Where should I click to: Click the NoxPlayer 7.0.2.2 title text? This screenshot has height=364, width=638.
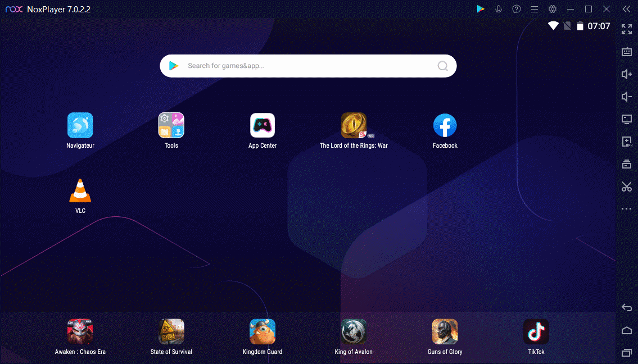click(x=58, y=10)
